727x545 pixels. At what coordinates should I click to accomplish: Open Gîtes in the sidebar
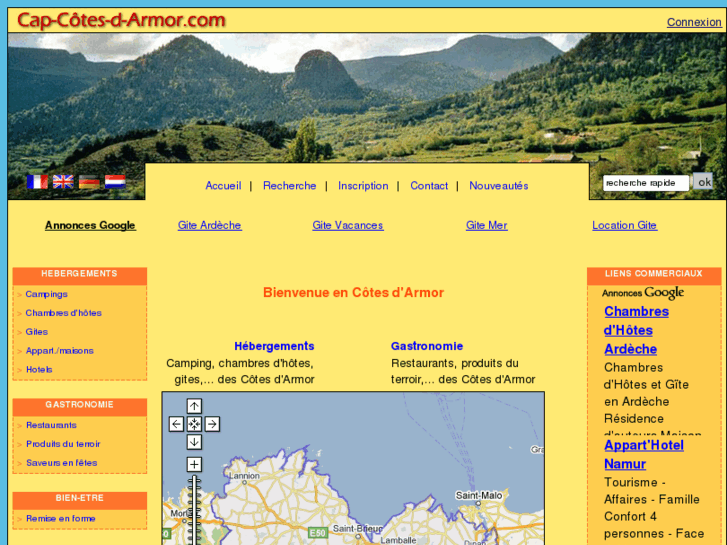pyautogui.click(x=37, y=332)
